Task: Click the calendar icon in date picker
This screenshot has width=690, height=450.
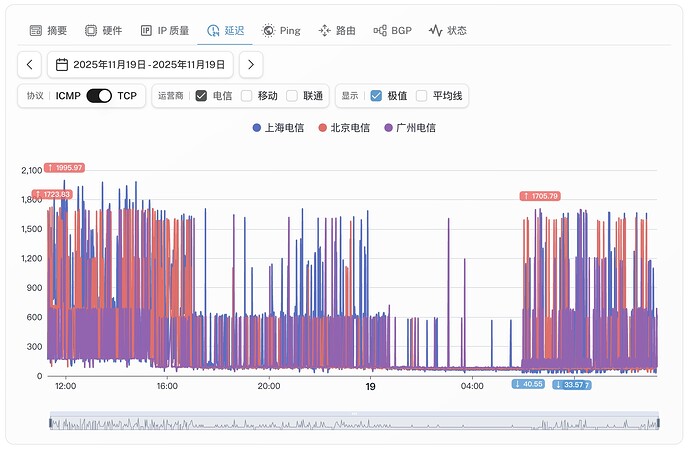Action: point(62,65)
